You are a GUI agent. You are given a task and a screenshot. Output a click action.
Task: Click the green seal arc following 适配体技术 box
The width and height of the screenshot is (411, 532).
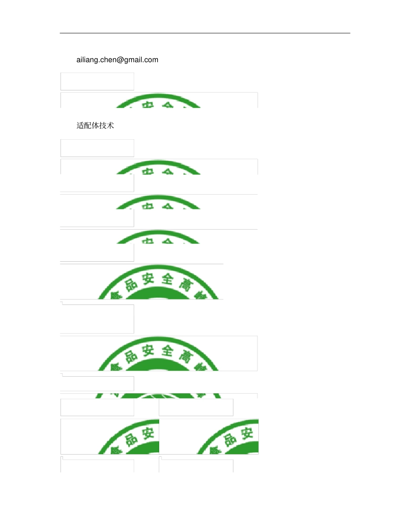(x=159, y=167)
